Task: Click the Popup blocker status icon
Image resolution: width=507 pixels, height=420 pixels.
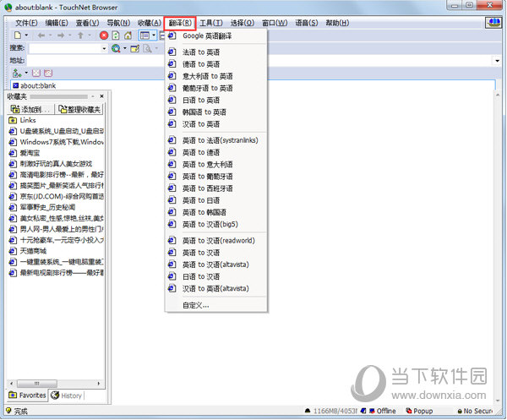Action: pos(419,411)
